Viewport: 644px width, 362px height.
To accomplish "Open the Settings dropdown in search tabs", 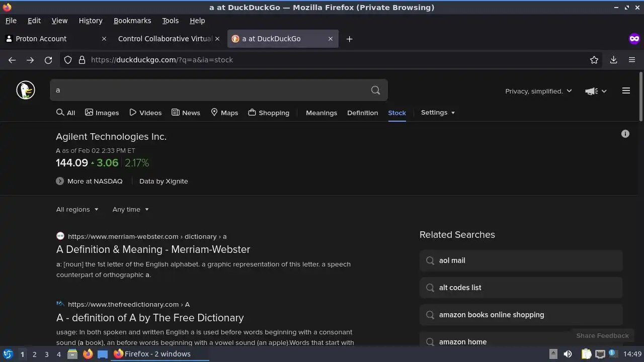I will (x=438, y=112).
